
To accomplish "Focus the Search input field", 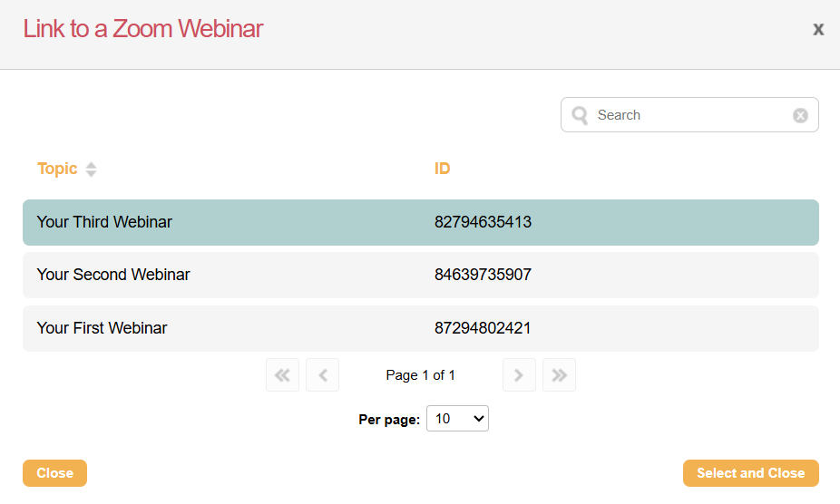I will pos(689,115).
